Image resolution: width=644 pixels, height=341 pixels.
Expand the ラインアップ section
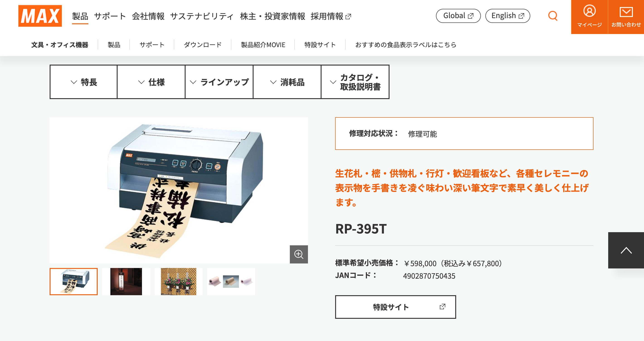[219, 82]
